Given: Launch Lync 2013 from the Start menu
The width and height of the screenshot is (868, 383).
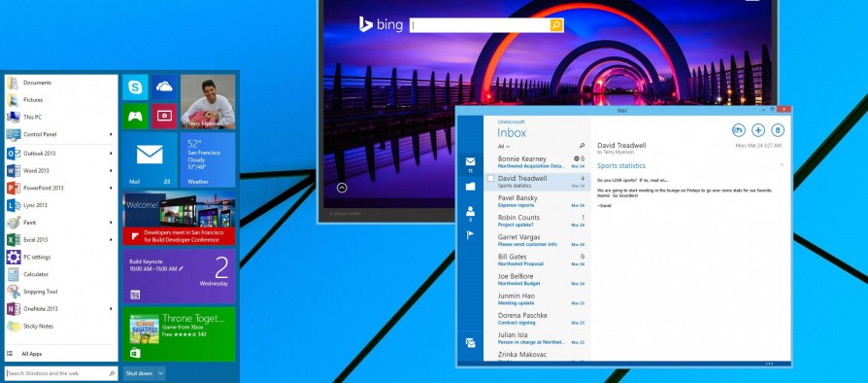Looking at the screenshot, I should (x=60, y=205).
